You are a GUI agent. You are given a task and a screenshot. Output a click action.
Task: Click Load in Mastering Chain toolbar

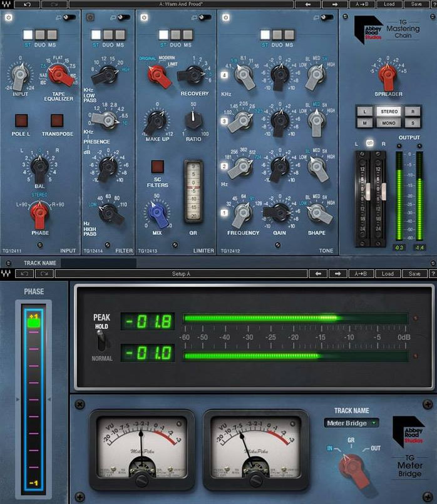(x=389, y=4)
